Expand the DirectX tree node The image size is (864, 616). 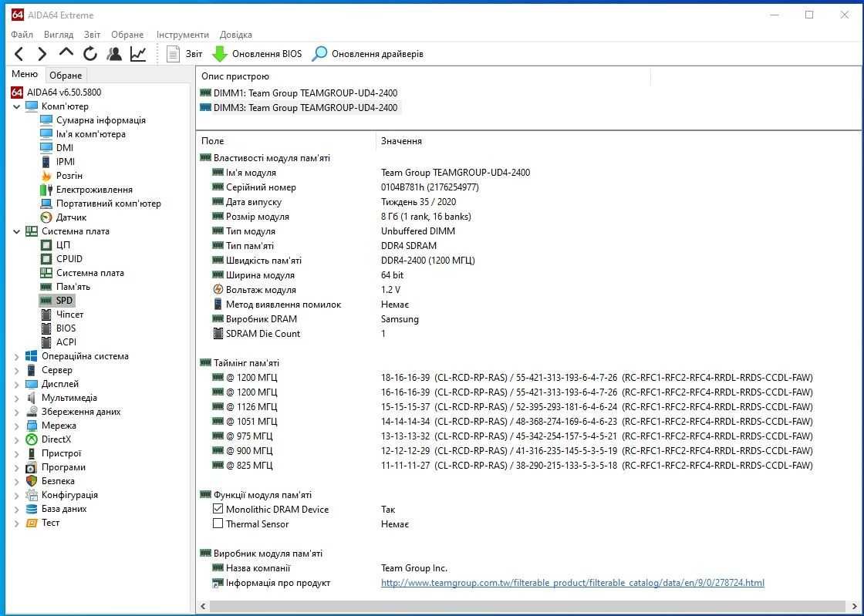[16, 439]
